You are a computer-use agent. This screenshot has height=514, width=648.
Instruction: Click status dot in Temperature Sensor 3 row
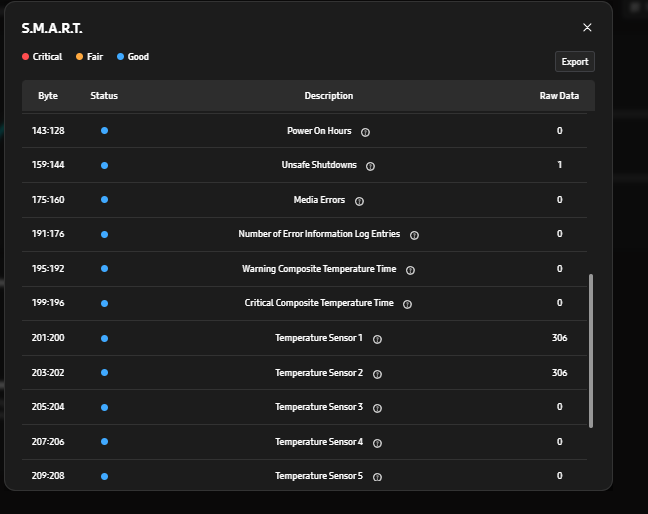[105, 407]
